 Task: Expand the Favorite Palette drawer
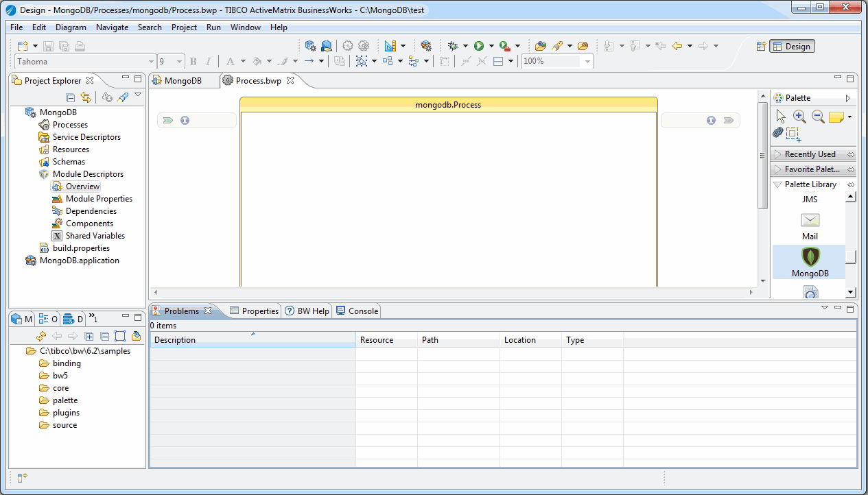coord(812,169)
